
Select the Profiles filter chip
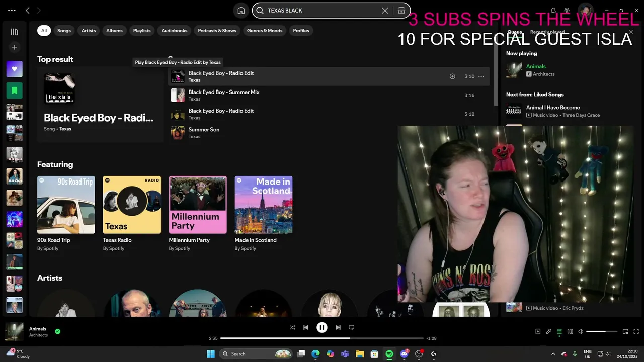(301, 31)
